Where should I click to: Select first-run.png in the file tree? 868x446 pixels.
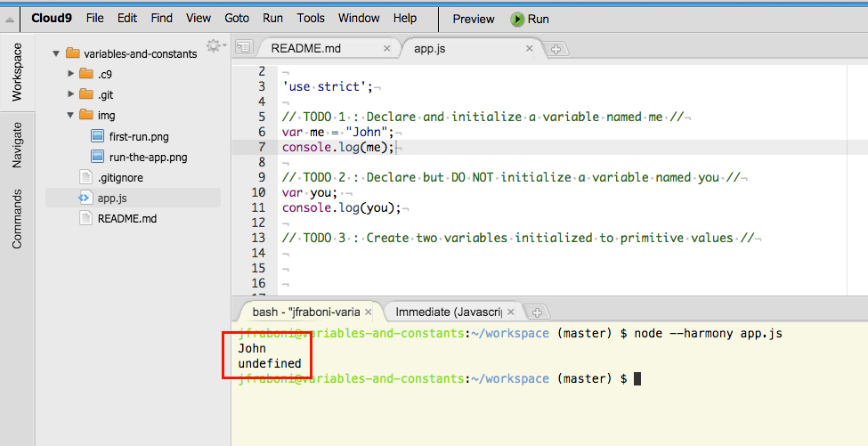[139, 137]
